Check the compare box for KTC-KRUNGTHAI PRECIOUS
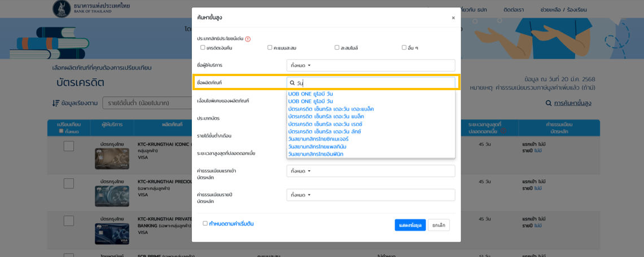 69,183
